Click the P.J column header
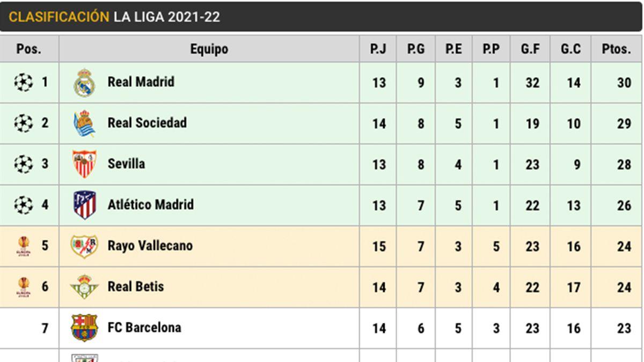This screenshot has width=644, height=362. click(x=378, y=49)
